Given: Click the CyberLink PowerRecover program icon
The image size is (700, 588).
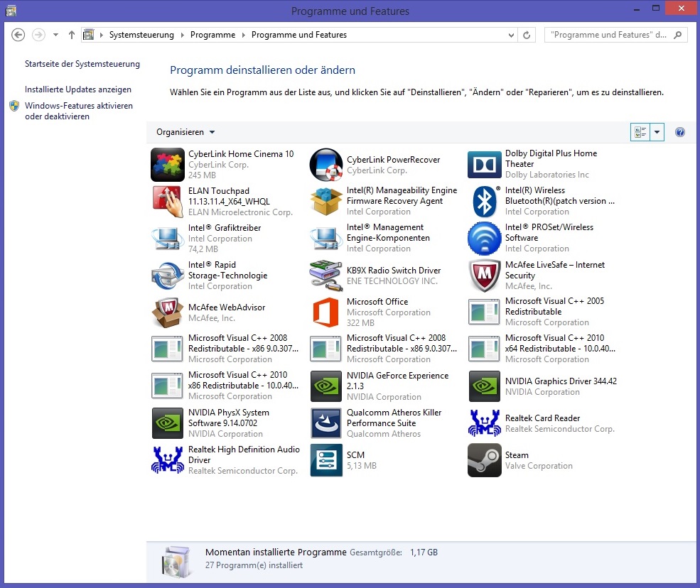Looking at the screenshot, I should pyautogui.click(x=326, y=165).
